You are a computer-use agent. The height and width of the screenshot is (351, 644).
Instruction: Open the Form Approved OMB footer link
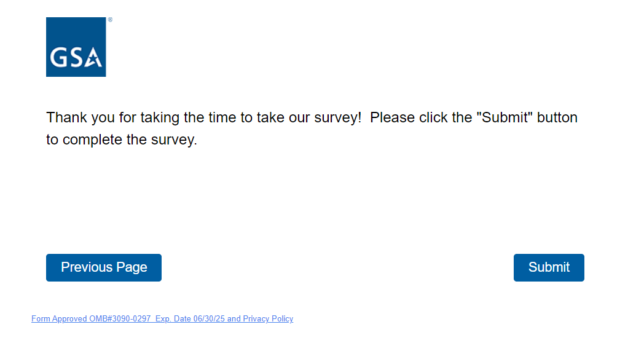pyautogui.click(x=162, y=319)
